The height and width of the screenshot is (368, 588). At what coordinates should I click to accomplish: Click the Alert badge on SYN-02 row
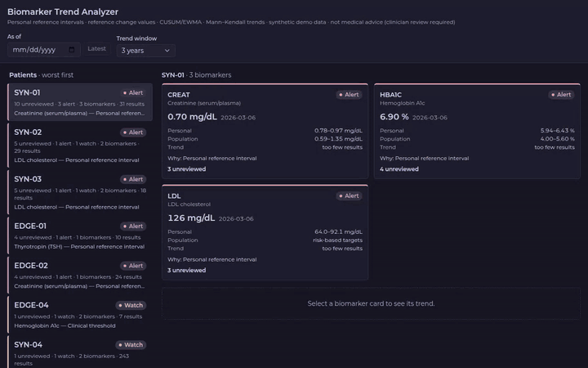(x=133, y=132)
